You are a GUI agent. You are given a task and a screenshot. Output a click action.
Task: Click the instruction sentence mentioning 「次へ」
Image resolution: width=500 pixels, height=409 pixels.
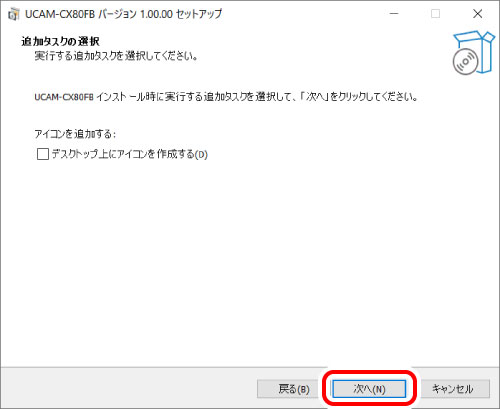[226, 97]
